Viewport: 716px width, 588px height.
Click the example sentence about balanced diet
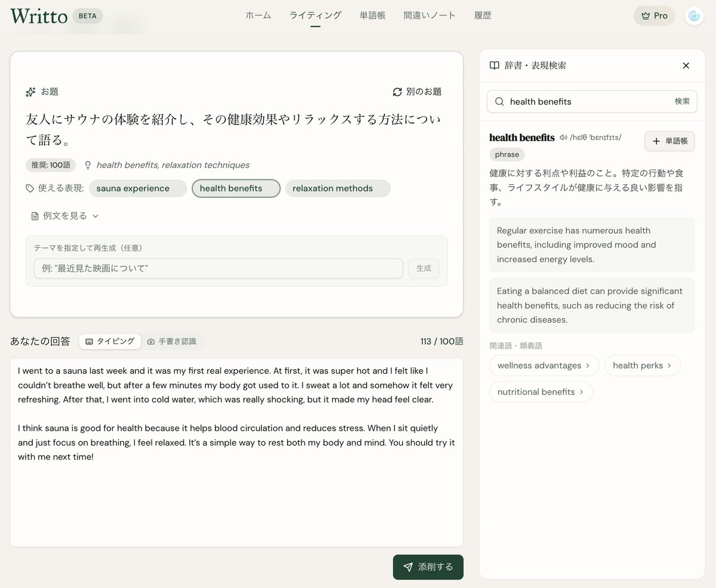pyautogui.click(x=592, y=305)
